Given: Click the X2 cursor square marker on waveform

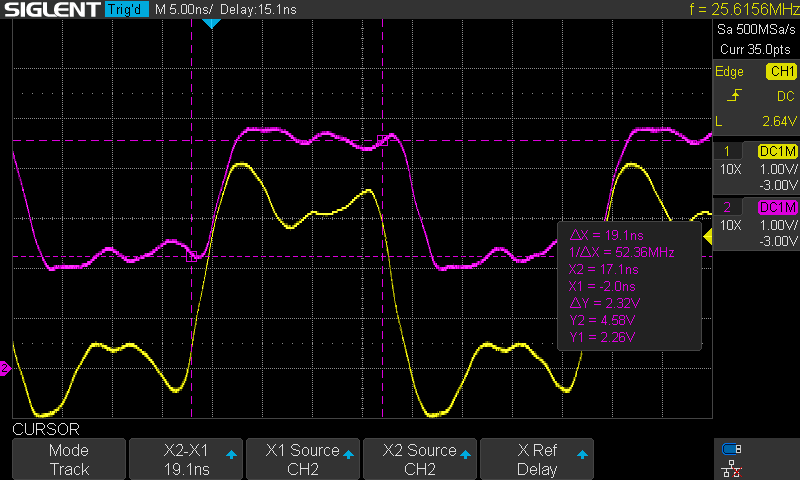Looking at the screenshot, I should pyautogui.click(x=382, y=141).
